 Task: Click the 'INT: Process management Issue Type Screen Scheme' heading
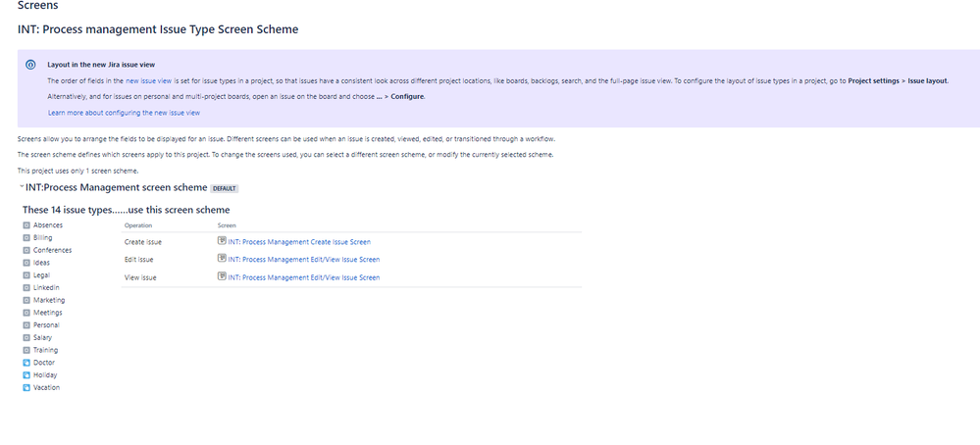click(x=158, y=29)
